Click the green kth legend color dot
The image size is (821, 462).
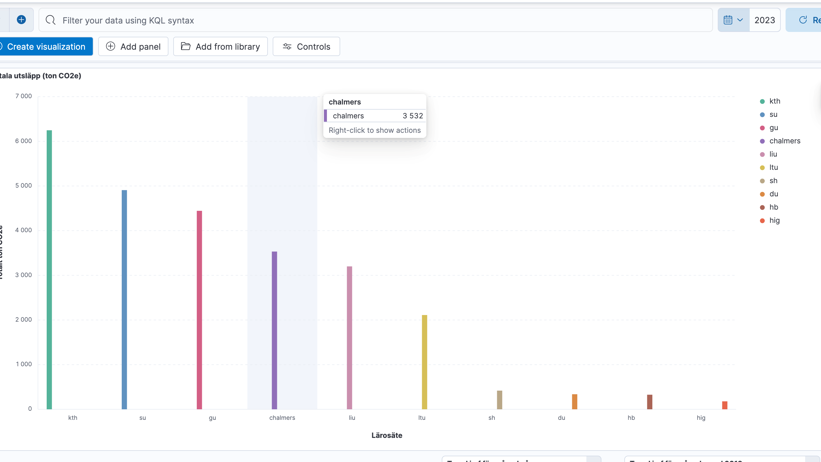coord(762,102)
